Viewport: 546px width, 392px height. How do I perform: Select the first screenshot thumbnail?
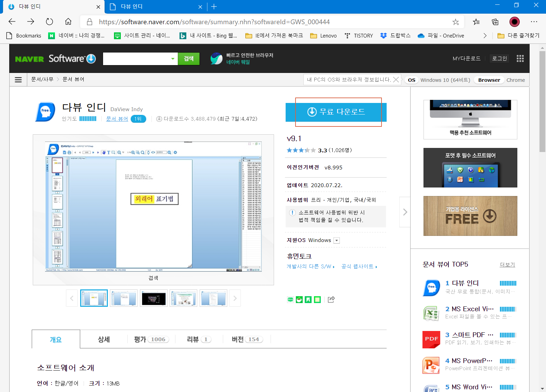click(x=94, y=298)
